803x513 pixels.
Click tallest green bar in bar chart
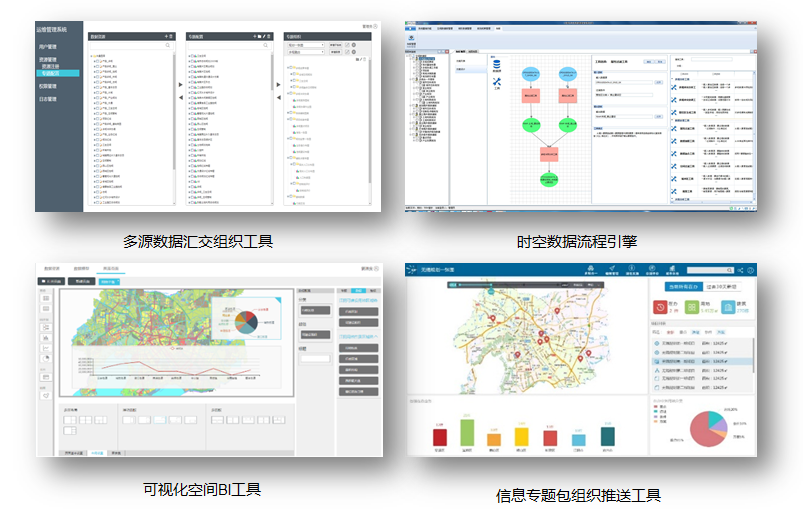tap(467, 433)
